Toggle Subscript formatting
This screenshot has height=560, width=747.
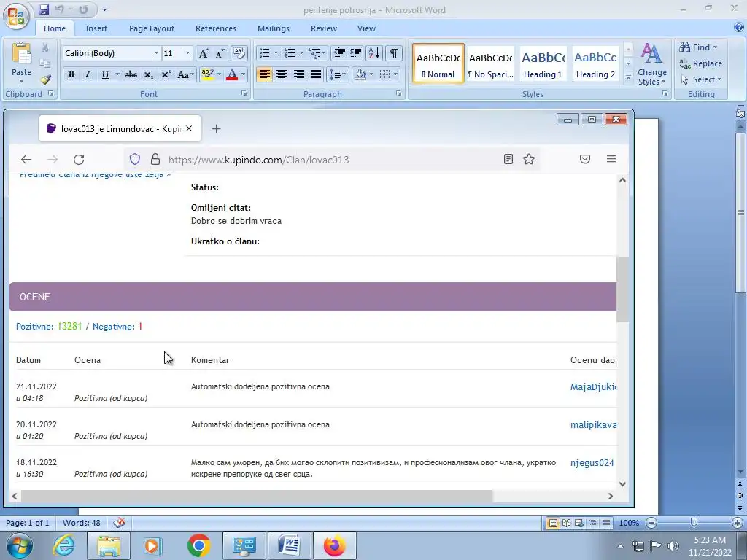pos(149,74)
